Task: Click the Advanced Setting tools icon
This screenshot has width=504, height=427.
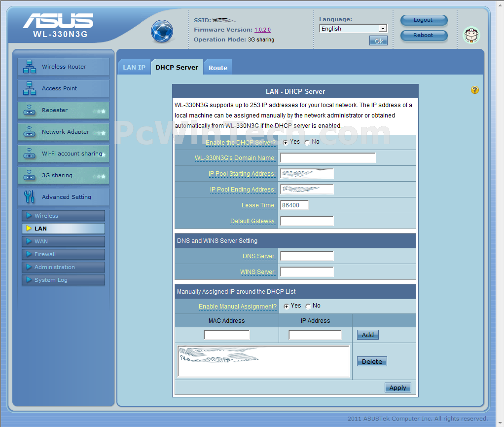Action: 29,196
